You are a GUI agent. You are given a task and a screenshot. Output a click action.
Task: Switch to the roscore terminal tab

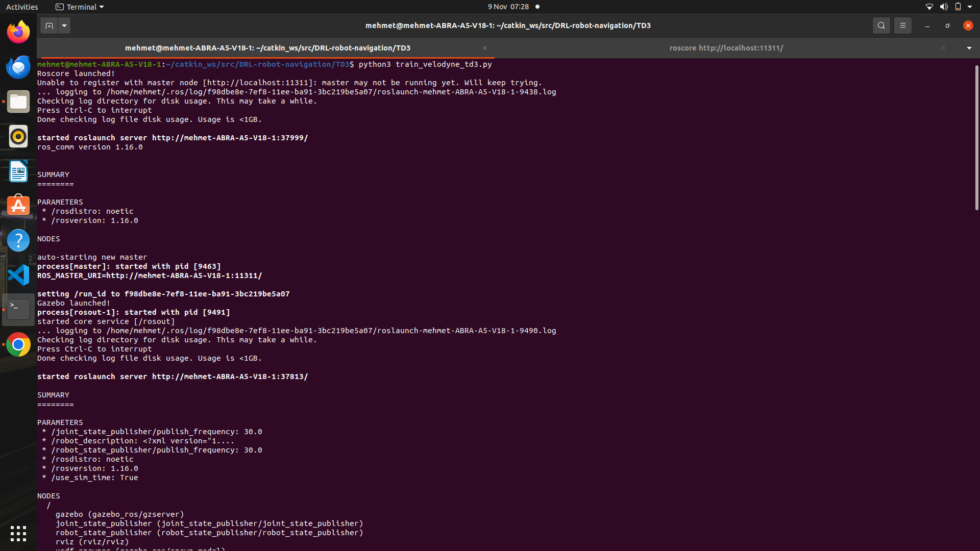[x=726, y=48]
